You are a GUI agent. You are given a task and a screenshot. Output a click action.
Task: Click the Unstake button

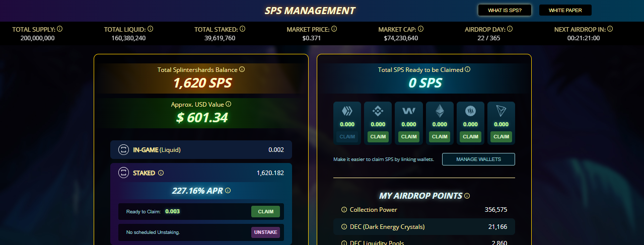click(x=265, y=232)
